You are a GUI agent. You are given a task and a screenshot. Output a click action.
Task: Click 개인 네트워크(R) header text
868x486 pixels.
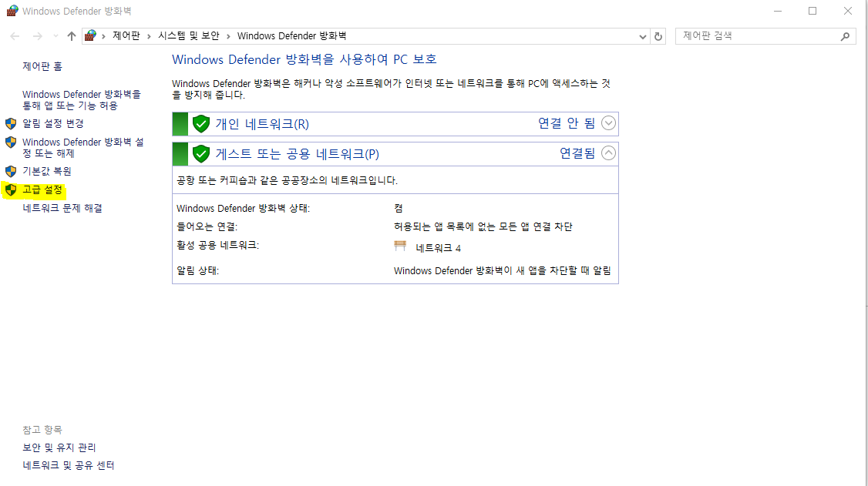262,124
